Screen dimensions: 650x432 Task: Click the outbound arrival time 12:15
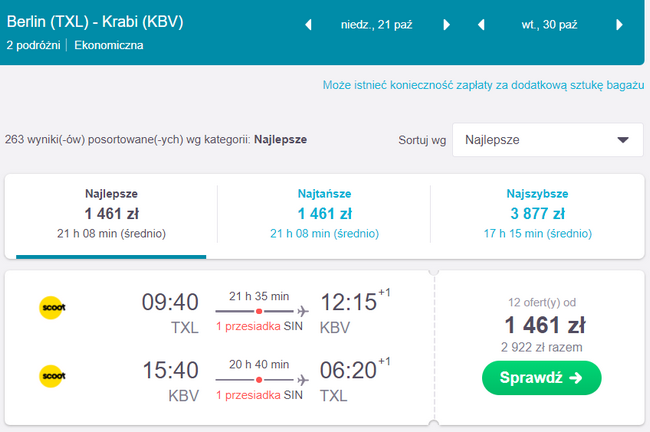[348, 302]
